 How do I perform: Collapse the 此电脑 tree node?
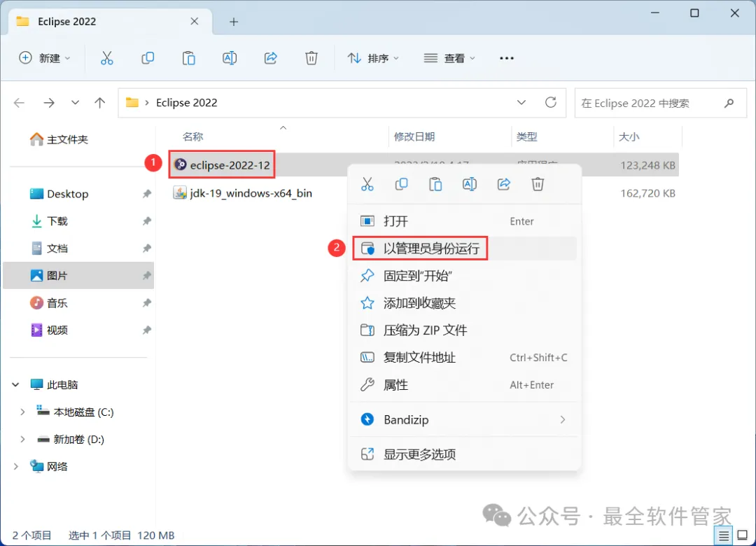tap(16, 384)
